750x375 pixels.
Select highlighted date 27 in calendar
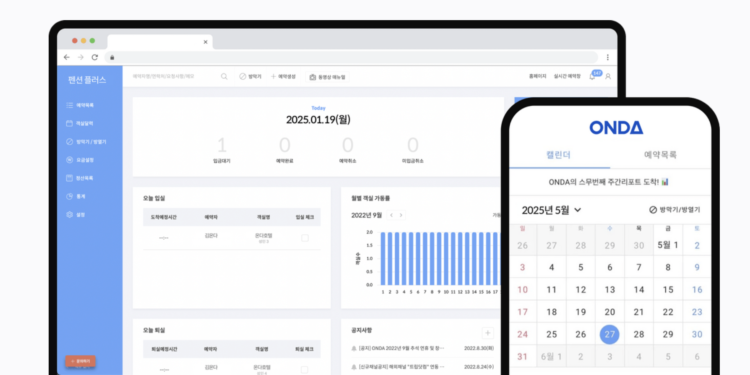[x=609, y=334]
